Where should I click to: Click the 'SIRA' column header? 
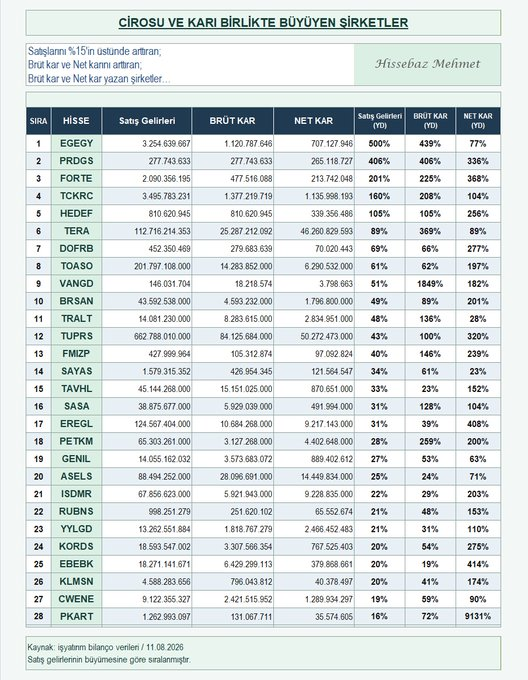click(x=38, y=121)
